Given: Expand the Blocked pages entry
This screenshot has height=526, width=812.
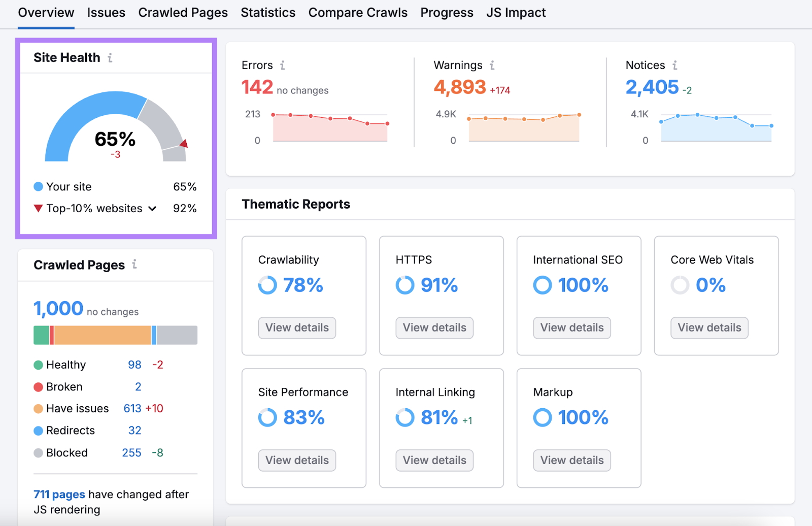Looking at the screenshot, I should pos(66,452).
